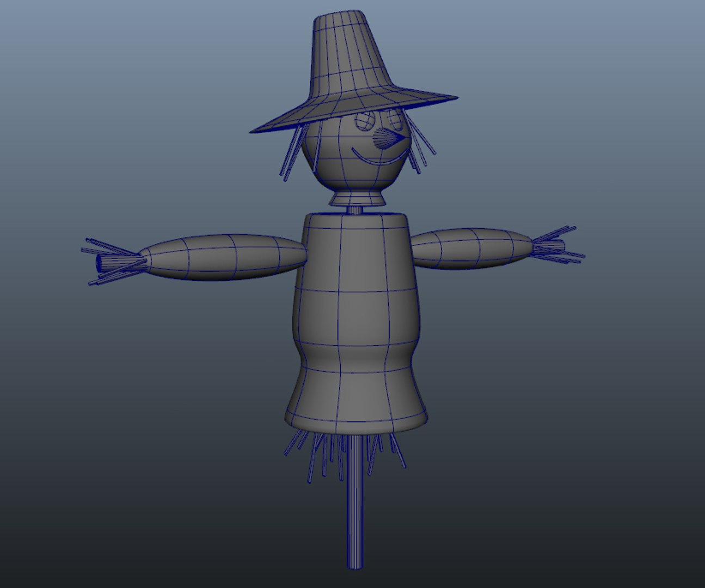Screen dimensions: 705x588
Task: Select straw hand at the longer arm's end
Action: (x=113, y=262)
